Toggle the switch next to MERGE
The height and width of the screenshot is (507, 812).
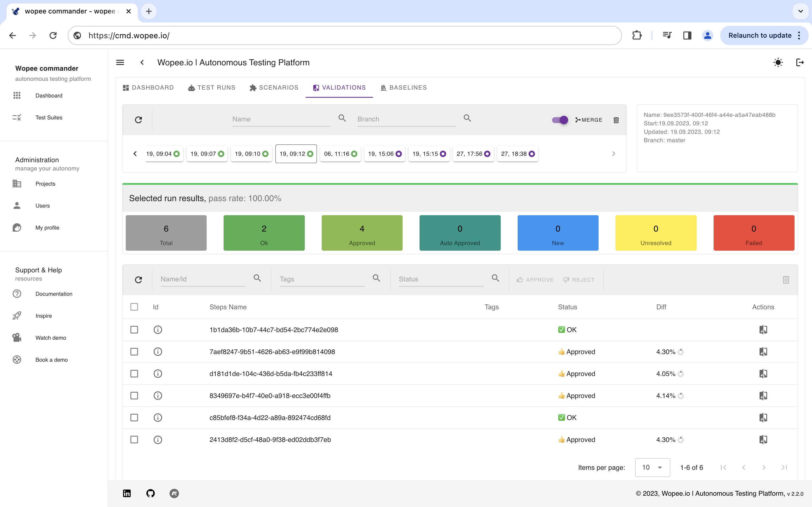(x=560, y=120)
